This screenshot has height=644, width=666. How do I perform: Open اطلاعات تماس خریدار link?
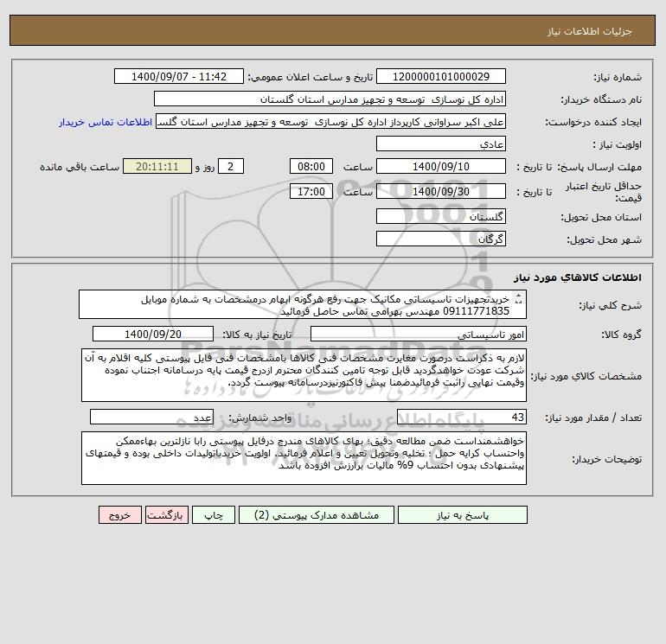(x=106, y=122)
